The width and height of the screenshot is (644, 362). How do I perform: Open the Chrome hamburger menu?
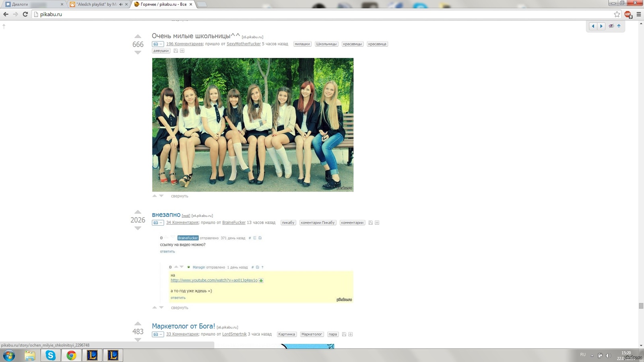tap(639, 14)
